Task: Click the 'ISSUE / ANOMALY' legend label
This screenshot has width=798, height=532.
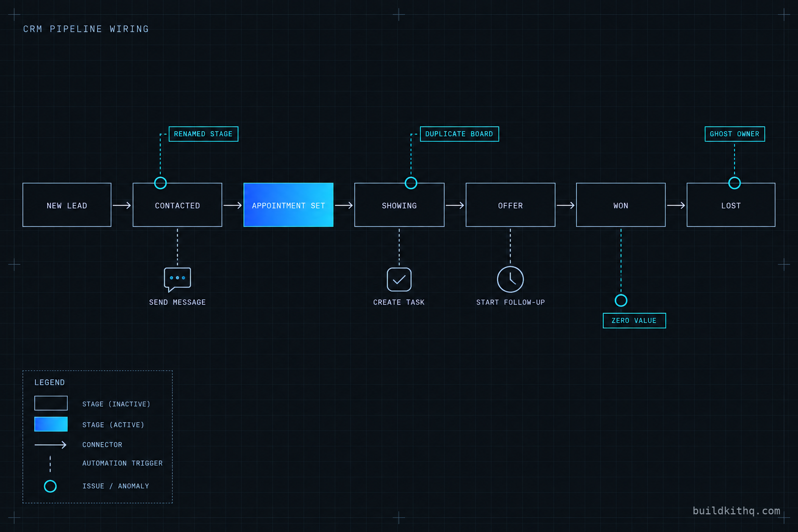Action: tap(116, 486)
